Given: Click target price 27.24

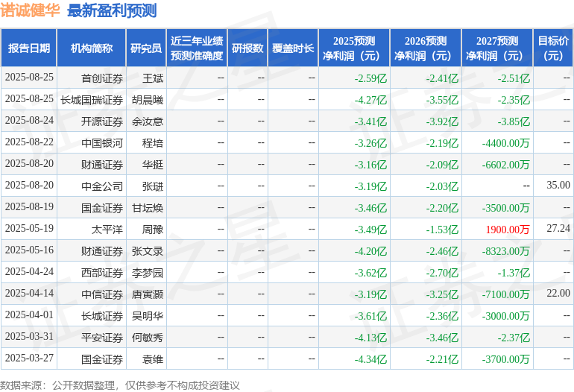Looking at the screenshot, I should point(558,228).
